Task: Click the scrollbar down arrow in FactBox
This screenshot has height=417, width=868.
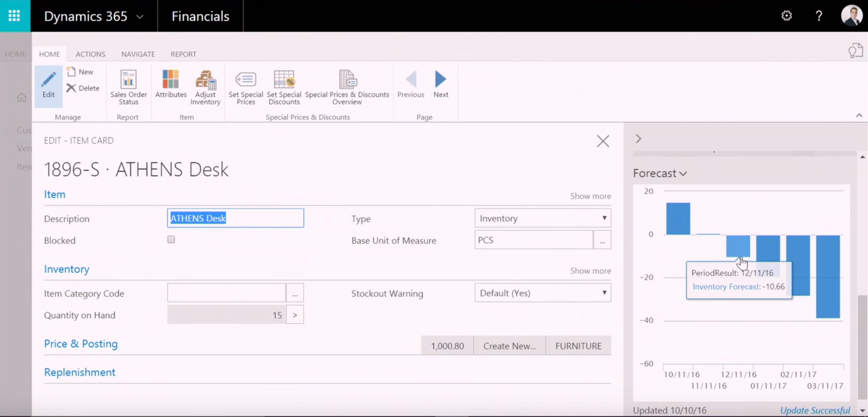Action: 863,411
